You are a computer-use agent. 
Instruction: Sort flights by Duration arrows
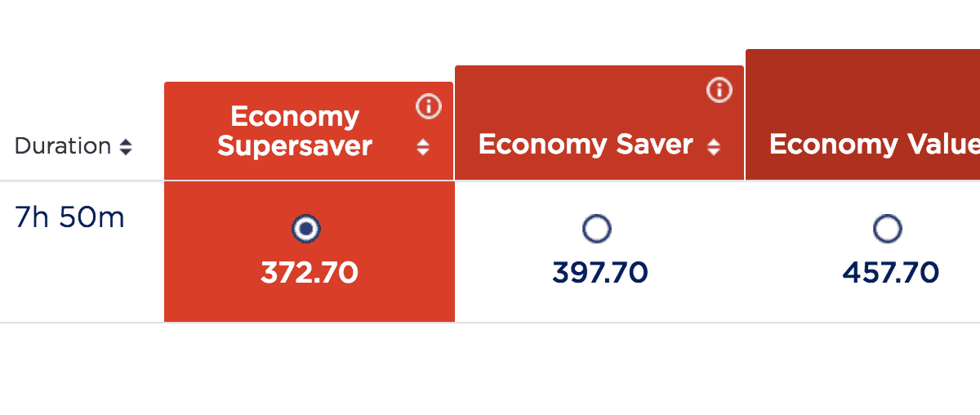[x=125, y=147]
